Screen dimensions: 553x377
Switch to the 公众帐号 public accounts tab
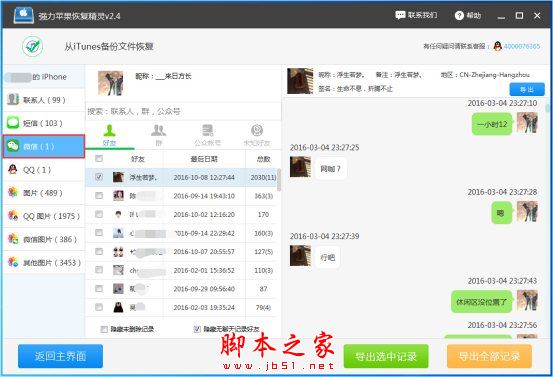click(x=207, y=135)
